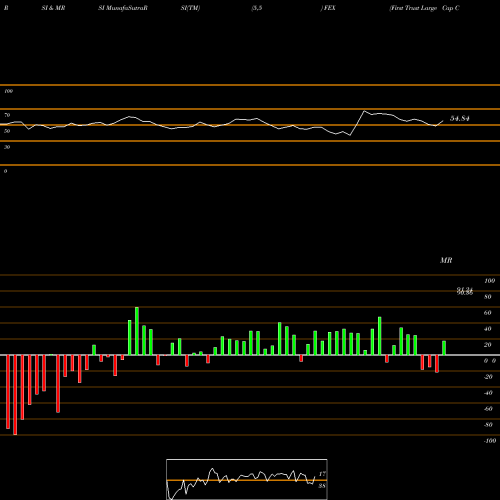Select the 'SI(TM)' header label
The height and width of the screenshot is (500, 500).
(x=190, y=8)
